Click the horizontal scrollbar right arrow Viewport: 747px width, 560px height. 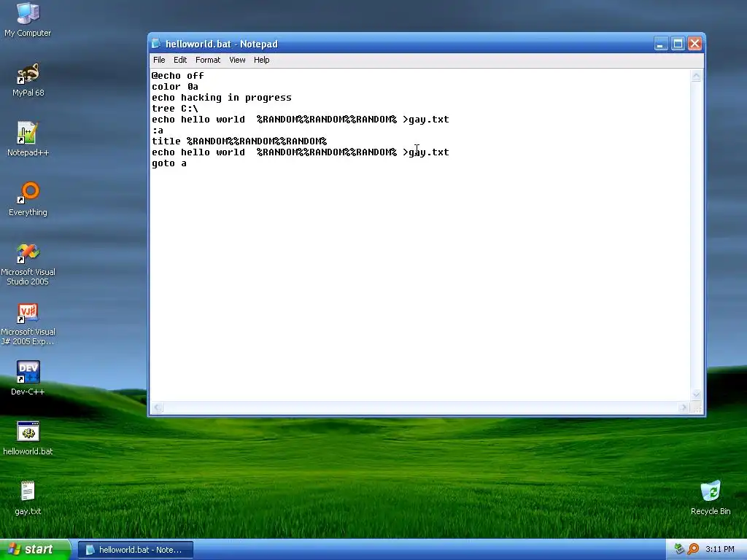pos(684,408)
